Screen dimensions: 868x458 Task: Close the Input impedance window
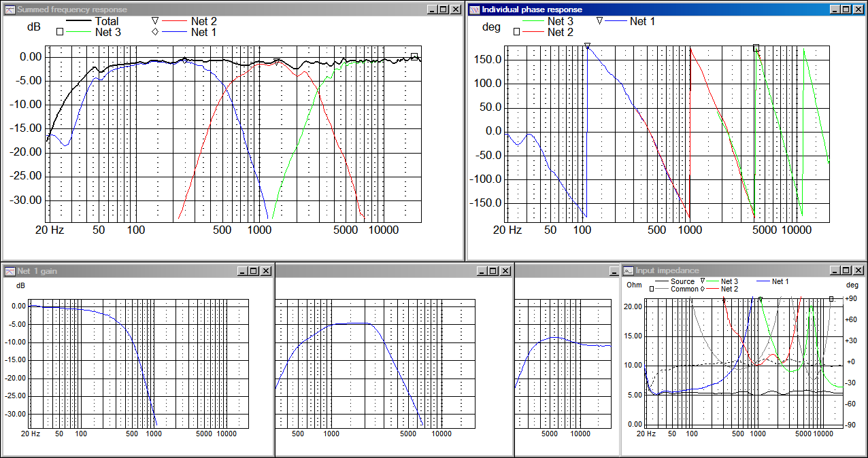[x=858, y=270]
